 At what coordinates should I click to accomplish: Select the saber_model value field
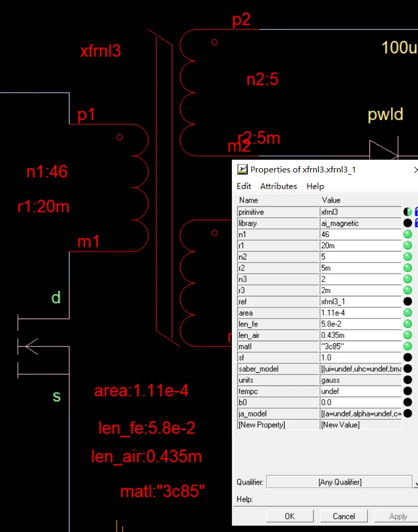click(x=361, y=369)
